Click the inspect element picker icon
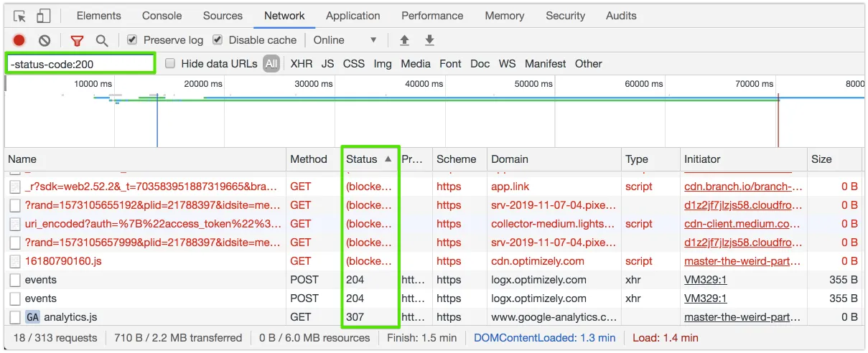Screen dimensions: 868x353 pos(19,16)
